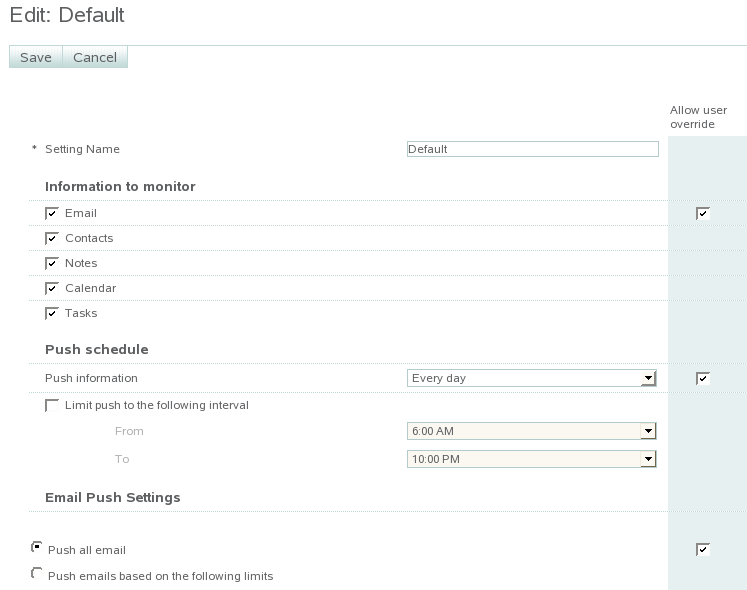Uncheck the Contacts checkbox
The height and width of the screenshot is (590, 747).
click(x=52, y=238)
